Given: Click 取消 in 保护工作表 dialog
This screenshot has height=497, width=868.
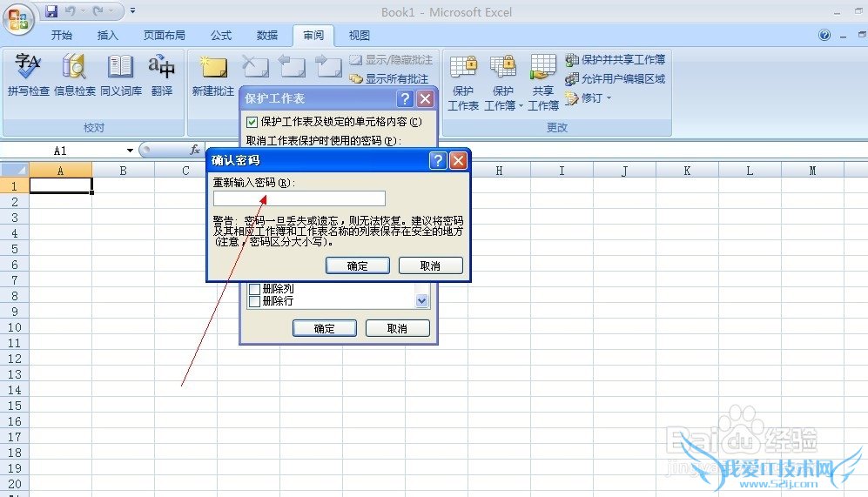Looking at the screenshot, I should point(397,328).
